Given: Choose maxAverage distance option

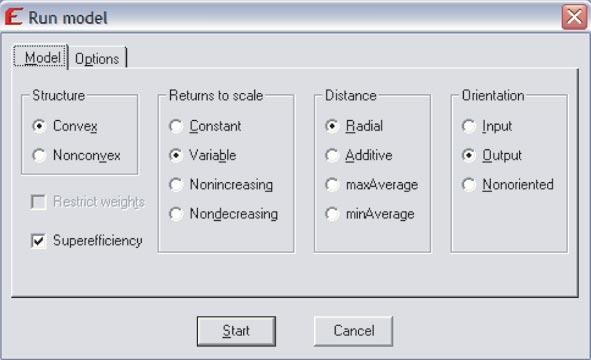Looking at the screenshot, I should 332,185.
